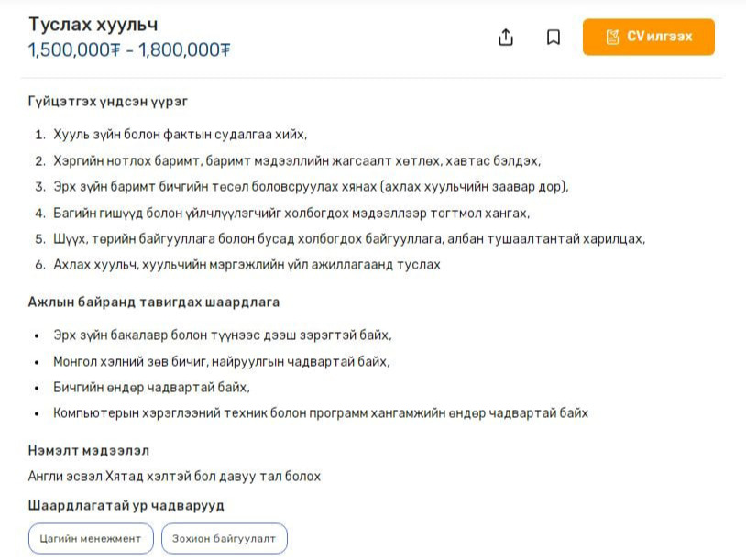This screenshot has height=560, width=746.
Task: Click duty four about Багийн гишүүд
Action: point(291,213)
